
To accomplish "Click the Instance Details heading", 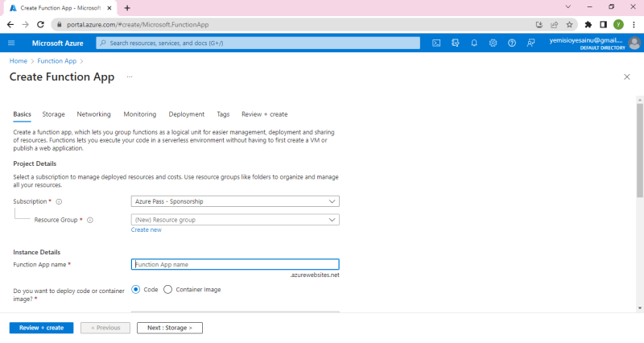I will [x=36, y=252].
